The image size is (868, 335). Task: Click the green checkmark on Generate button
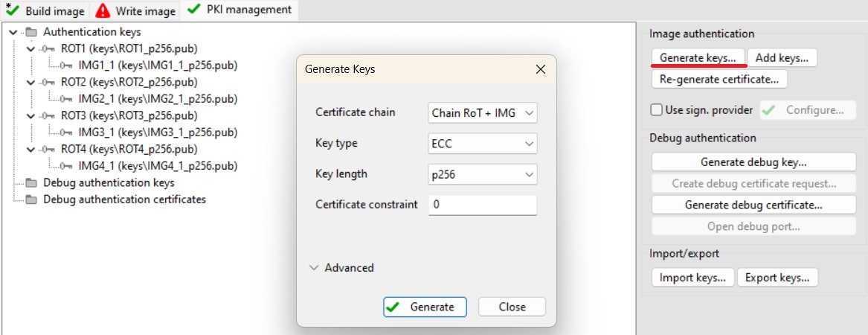pyautogui.click(x=395, y=307)
